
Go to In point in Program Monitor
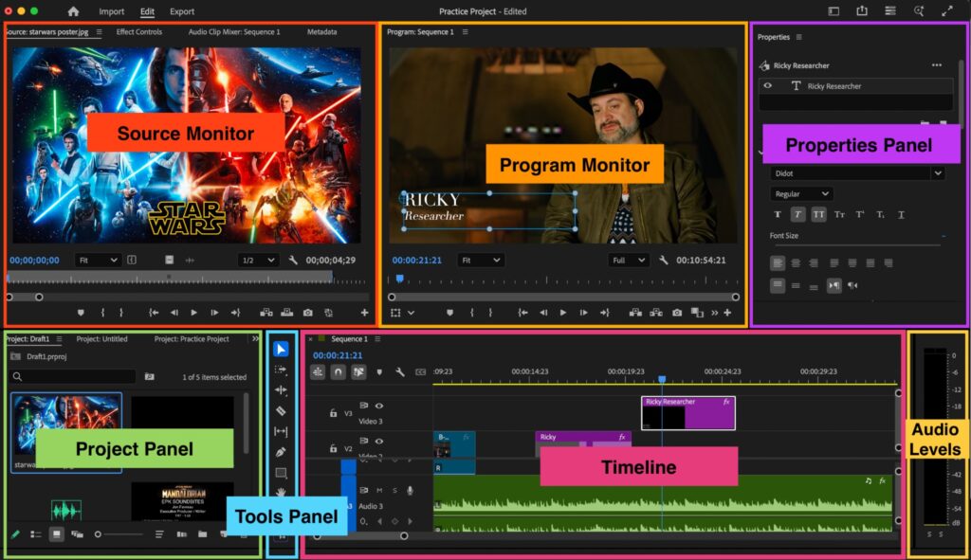(522, 313)
